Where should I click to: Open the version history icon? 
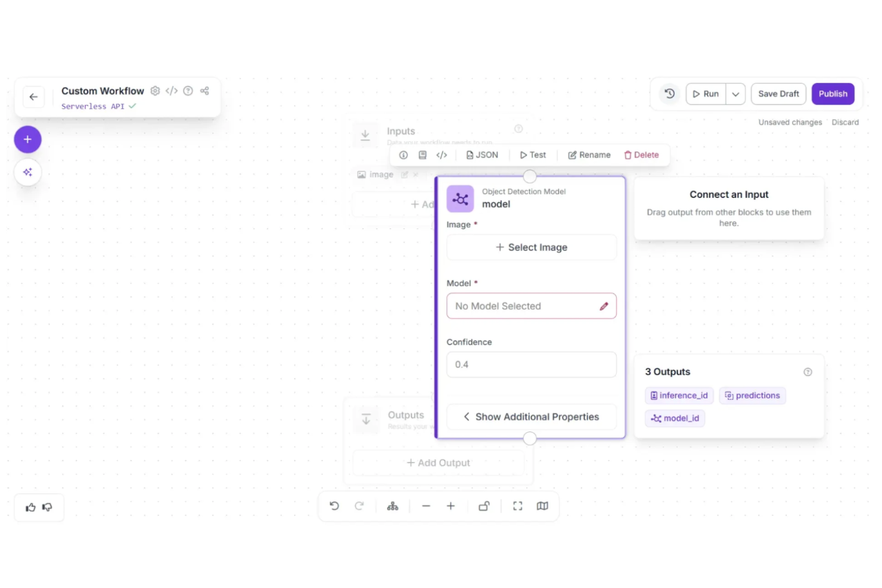pos(669,94)
